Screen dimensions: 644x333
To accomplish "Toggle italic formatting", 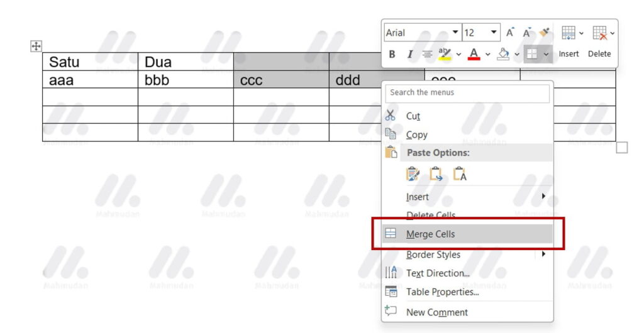I will [409, 55].
